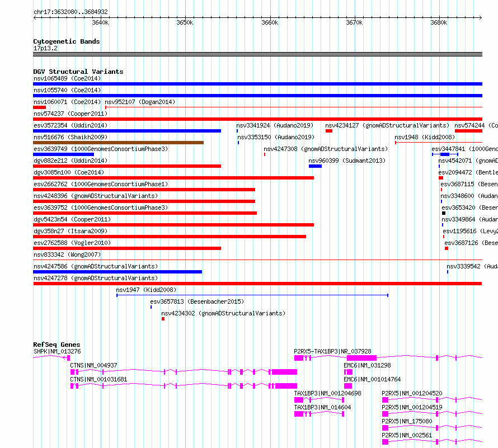Click nsv4234127 (gnomADStructuralVariants) label
498x448 pixels.
point(387,125)
